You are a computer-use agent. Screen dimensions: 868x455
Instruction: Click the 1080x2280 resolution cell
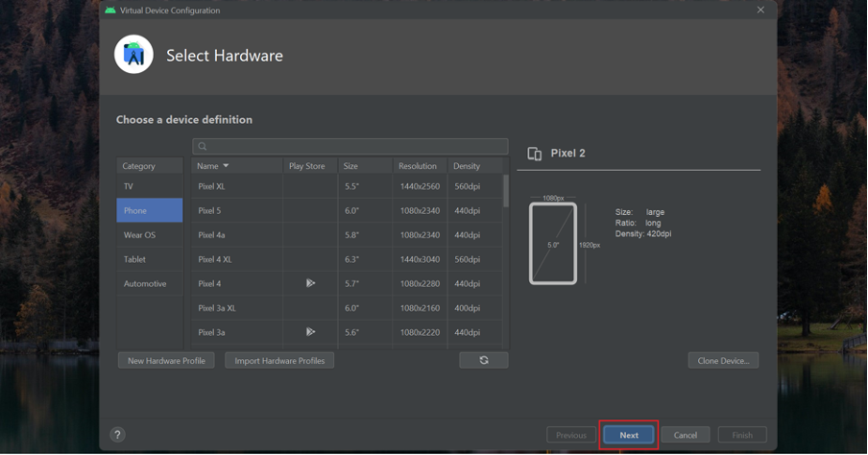coord(420,283)
